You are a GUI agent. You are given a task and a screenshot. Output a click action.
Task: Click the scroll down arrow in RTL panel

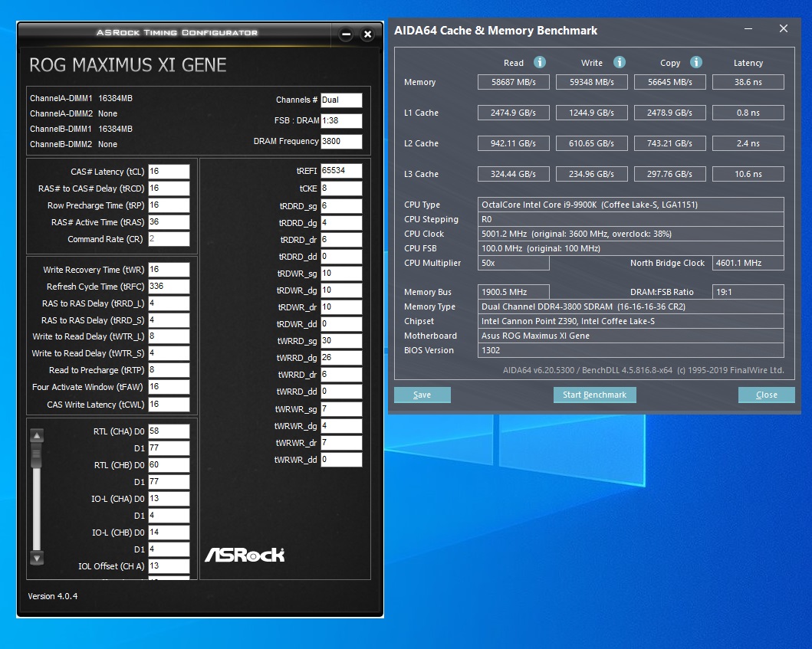point(37,558)
